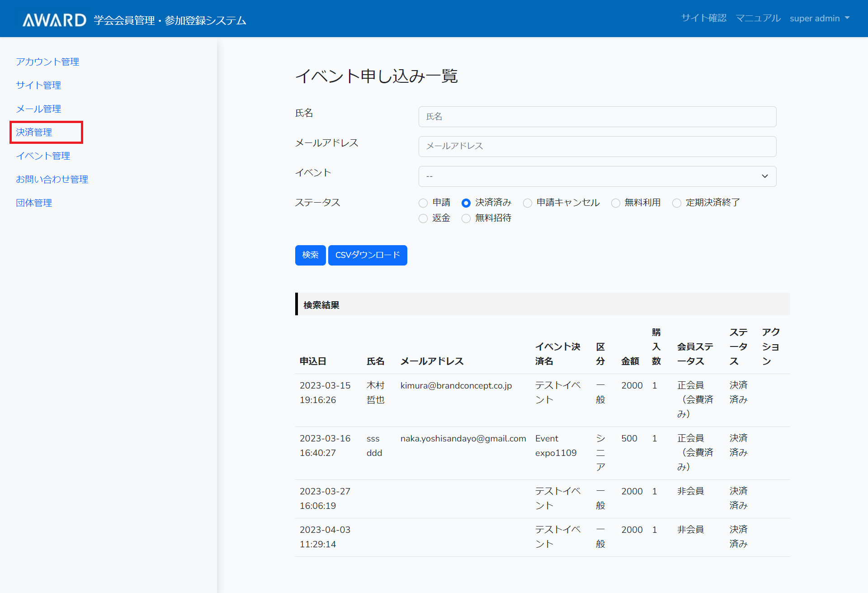This screenshot has height=593, width=868.
Task: Click メールアドレス column header in results
Action: [x=432, y=361]
